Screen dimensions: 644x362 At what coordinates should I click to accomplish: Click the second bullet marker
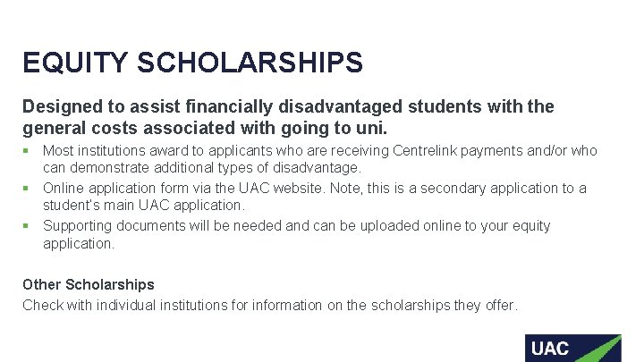point(27,189)
